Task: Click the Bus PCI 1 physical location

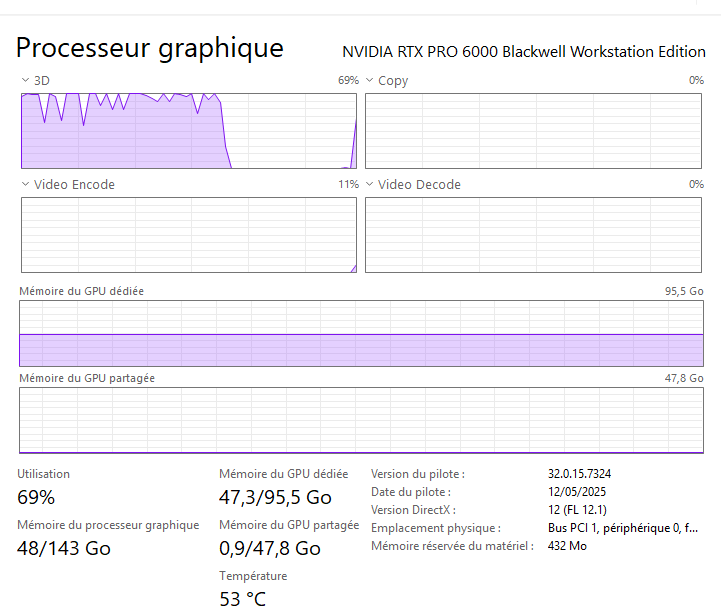Action: [623, 528]
